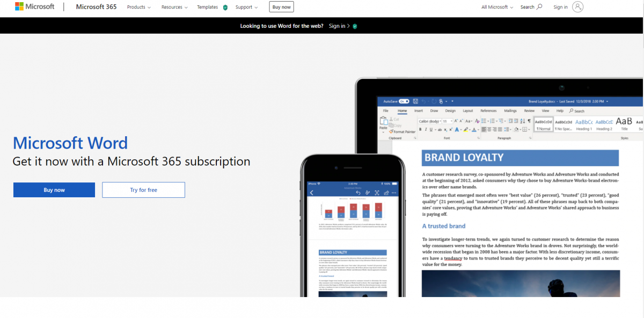Click the search magnifier icon in header
Screen dimensions: 644x318
(539, 7)
